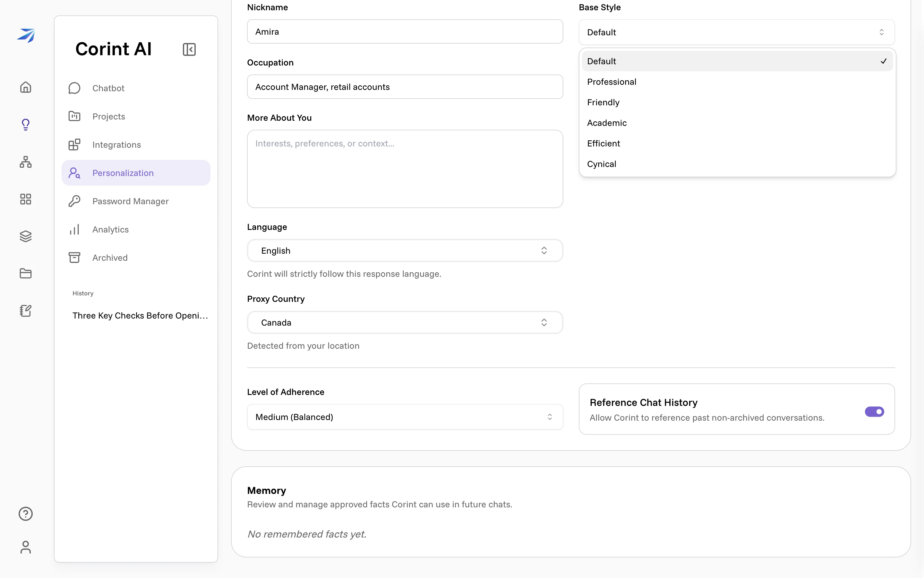Collapse the Corint AI sidebar panel
The height and width of the screenshot is (578, 924).
pyautogui.click(x=189, y=49)
